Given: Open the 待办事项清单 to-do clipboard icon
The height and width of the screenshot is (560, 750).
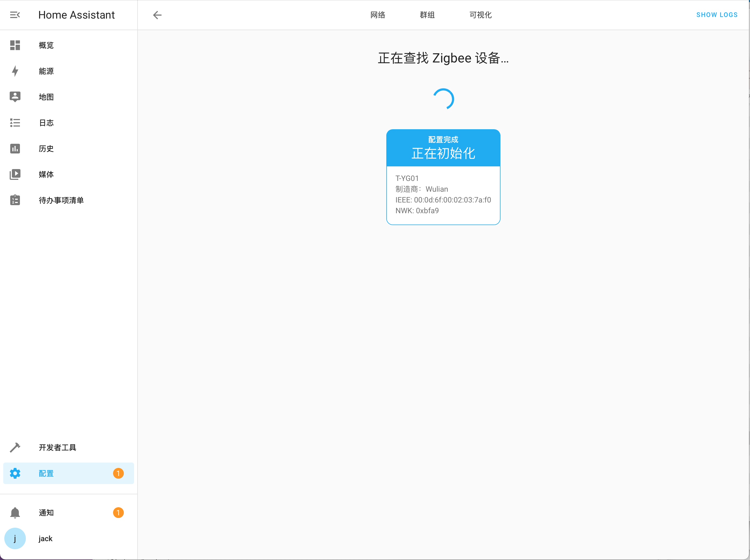Looking at the screenshot, I should coord(15,200).
